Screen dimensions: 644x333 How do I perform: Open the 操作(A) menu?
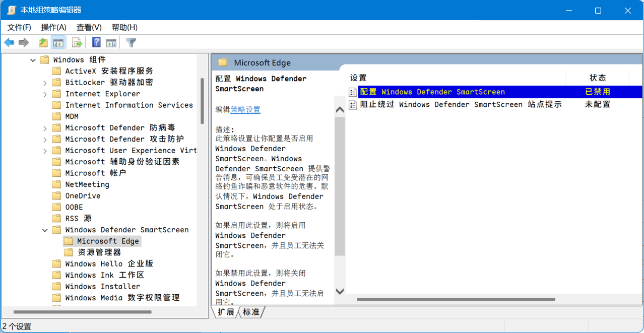tap(54, 27)
